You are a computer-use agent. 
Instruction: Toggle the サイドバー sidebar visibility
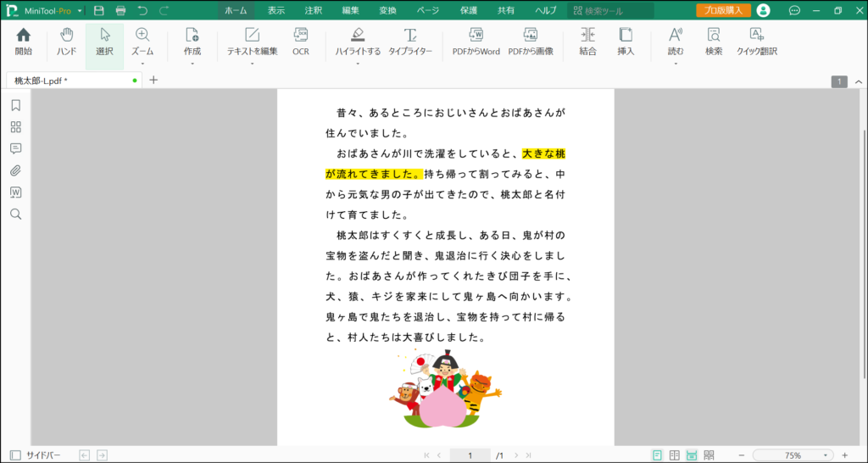click(36, 455)
